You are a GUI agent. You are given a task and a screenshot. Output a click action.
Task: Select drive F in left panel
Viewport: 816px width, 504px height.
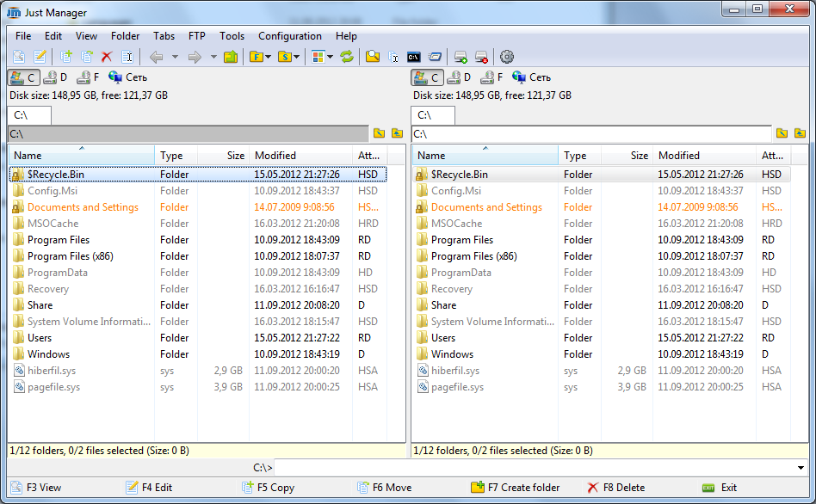(x=88, y=77)
